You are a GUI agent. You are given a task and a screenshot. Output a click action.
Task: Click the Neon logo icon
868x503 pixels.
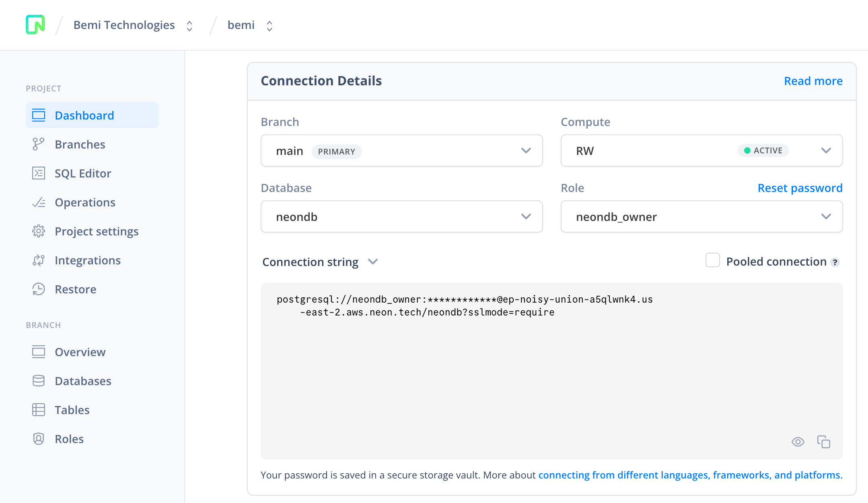click(x=35, y=25)
